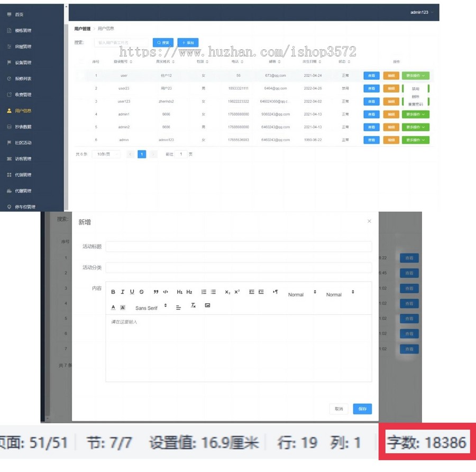Switch text direction to right-to-left

tap(276, 292)
